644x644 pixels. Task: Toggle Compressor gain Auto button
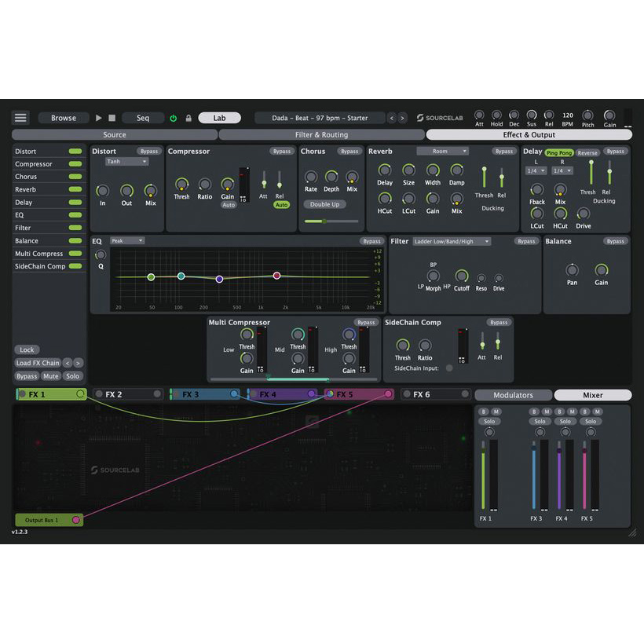click(x=229, y=204)
